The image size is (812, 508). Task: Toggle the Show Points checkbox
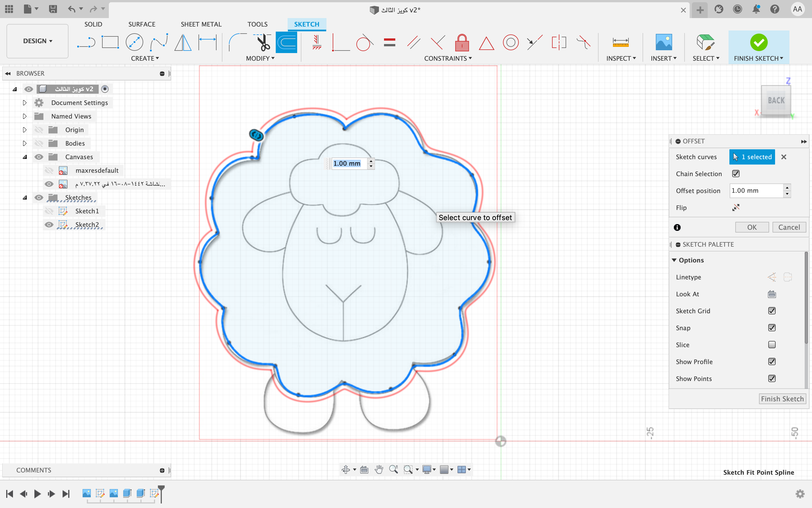(x=772, y=379)
